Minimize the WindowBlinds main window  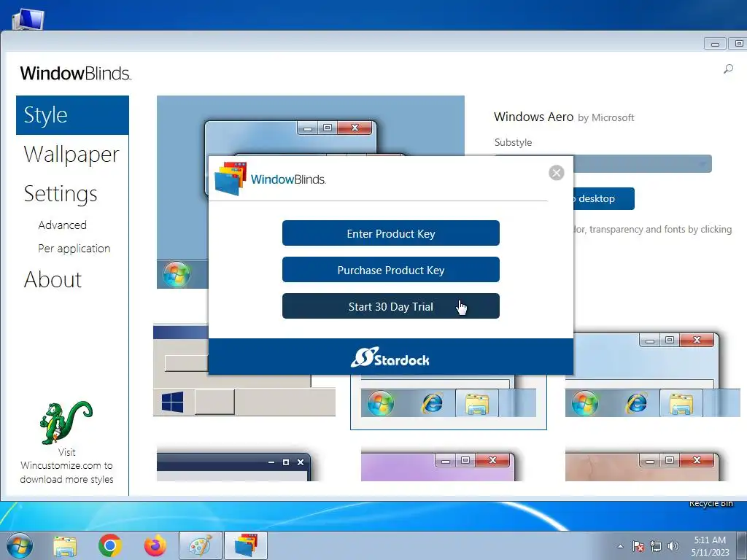point(715,44)
